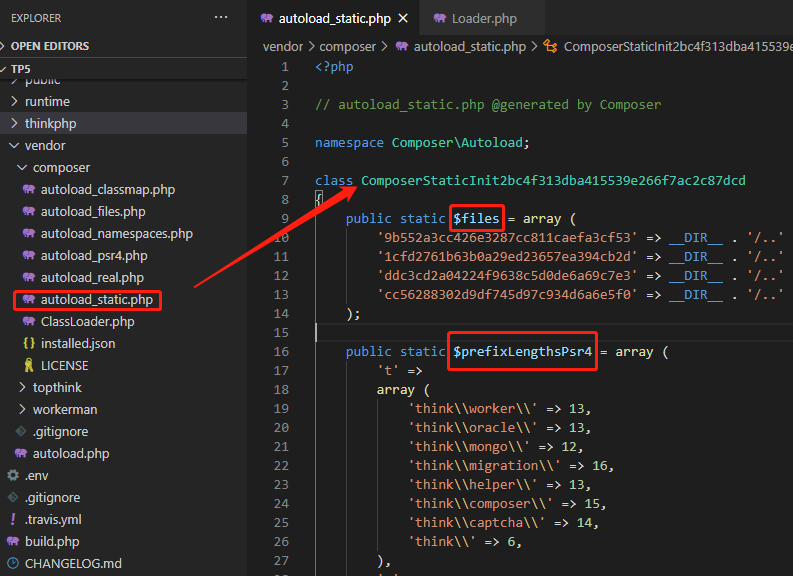
Task: Click the 'think\\oracle\\' string
Action: click(472, 428)
